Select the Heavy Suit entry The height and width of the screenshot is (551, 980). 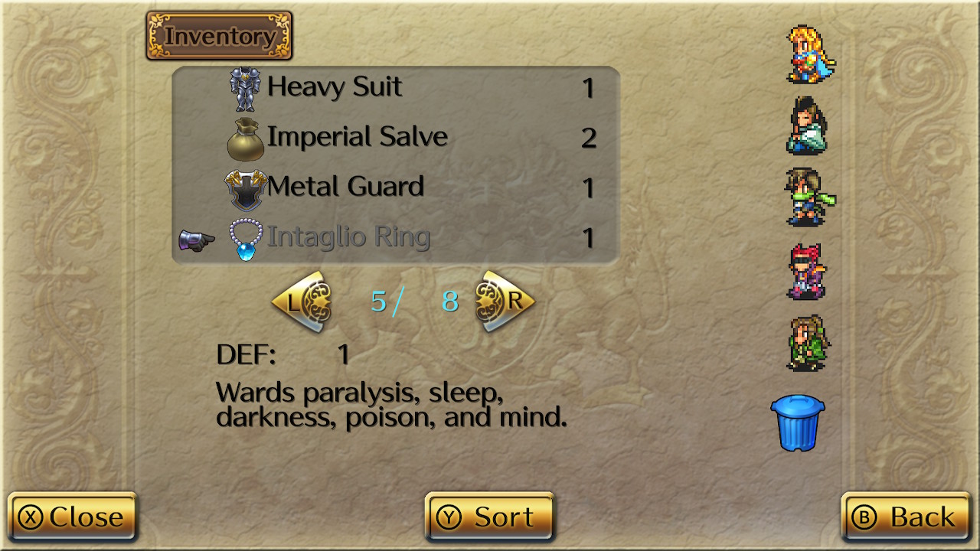(x=396, y=89)
